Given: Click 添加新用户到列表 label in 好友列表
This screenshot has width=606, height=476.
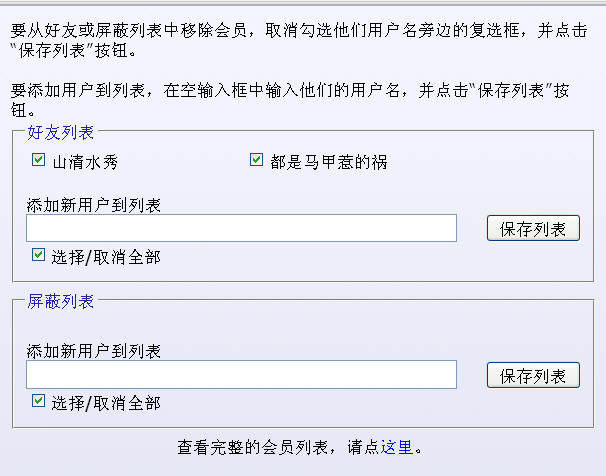Looking at the screenshot, I should (x=94, y=205).
